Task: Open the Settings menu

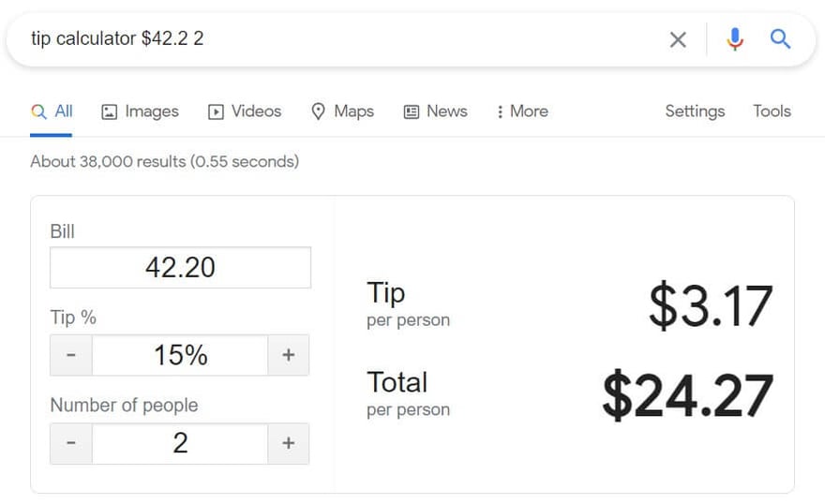Action: click(x=695, y=111)
